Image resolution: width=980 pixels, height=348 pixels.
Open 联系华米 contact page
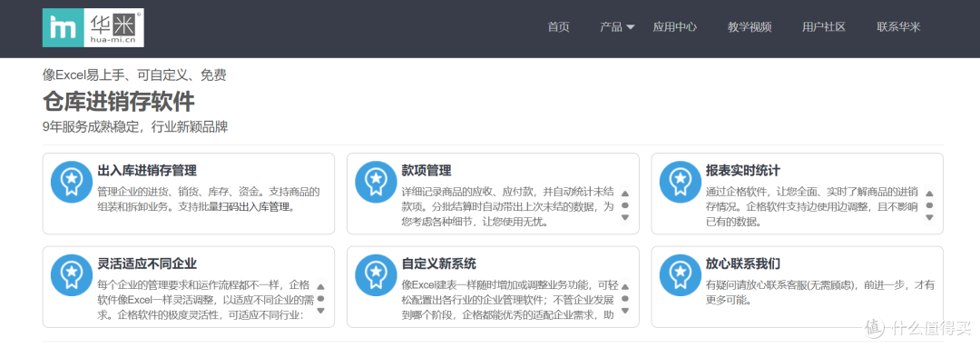tap(898, 27)
